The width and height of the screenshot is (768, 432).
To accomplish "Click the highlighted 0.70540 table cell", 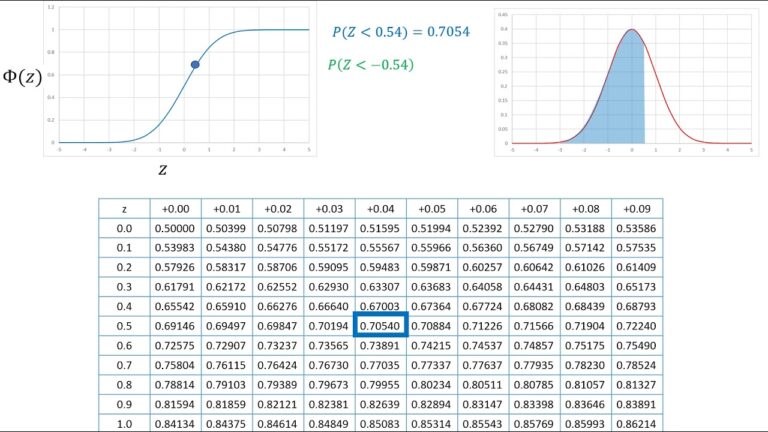I will (x=381, y=326).
